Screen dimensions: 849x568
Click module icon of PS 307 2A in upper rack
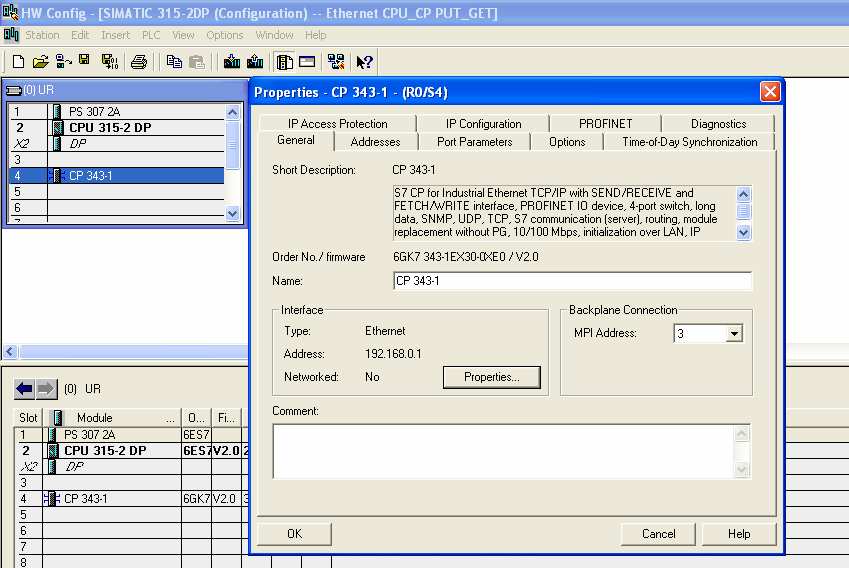click(x=57, y=112)
